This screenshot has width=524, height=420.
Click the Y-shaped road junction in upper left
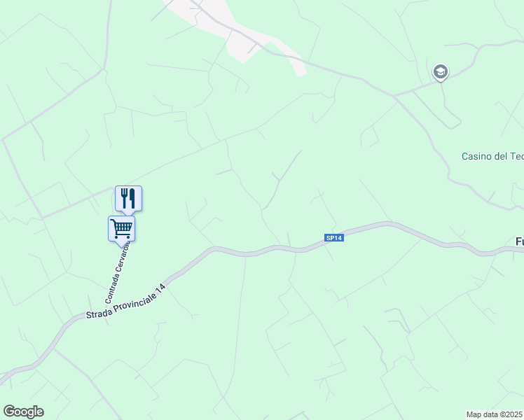pyautogui.click(x=104, y=69)
